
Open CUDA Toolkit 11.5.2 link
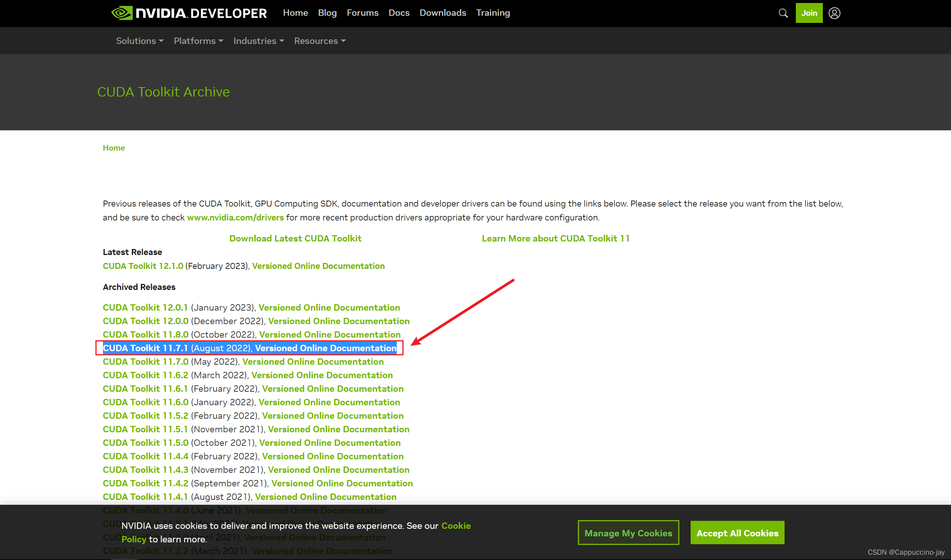coord(145,416)
